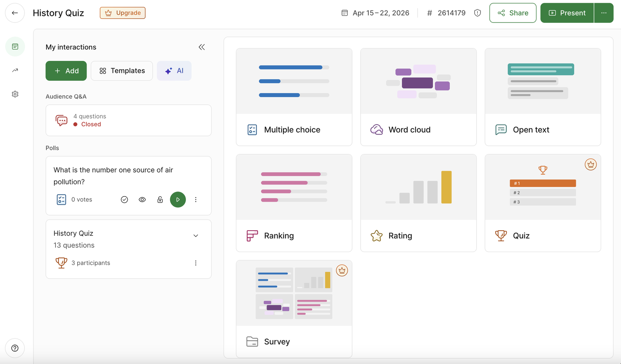
Task: Click the green Add button
Action: [66, 71]
